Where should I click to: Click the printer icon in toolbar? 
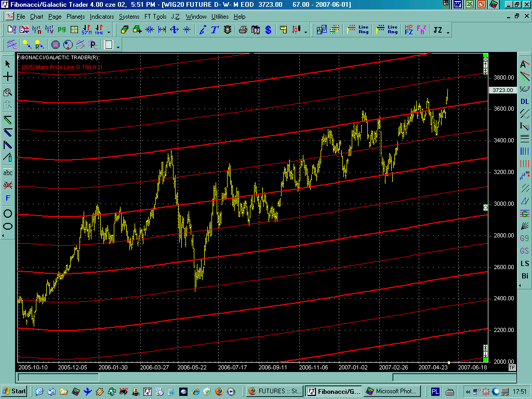click(x=243, y=30)
